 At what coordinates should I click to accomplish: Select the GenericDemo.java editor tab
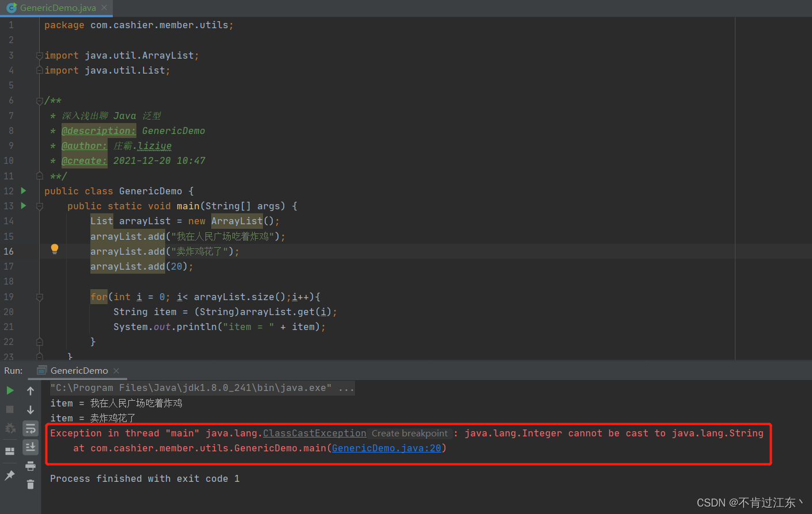(56, 7)
